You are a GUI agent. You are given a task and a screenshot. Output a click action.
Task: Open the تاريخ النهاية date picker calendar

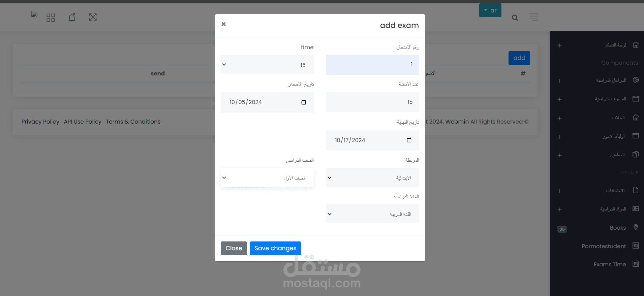(408, 140)
